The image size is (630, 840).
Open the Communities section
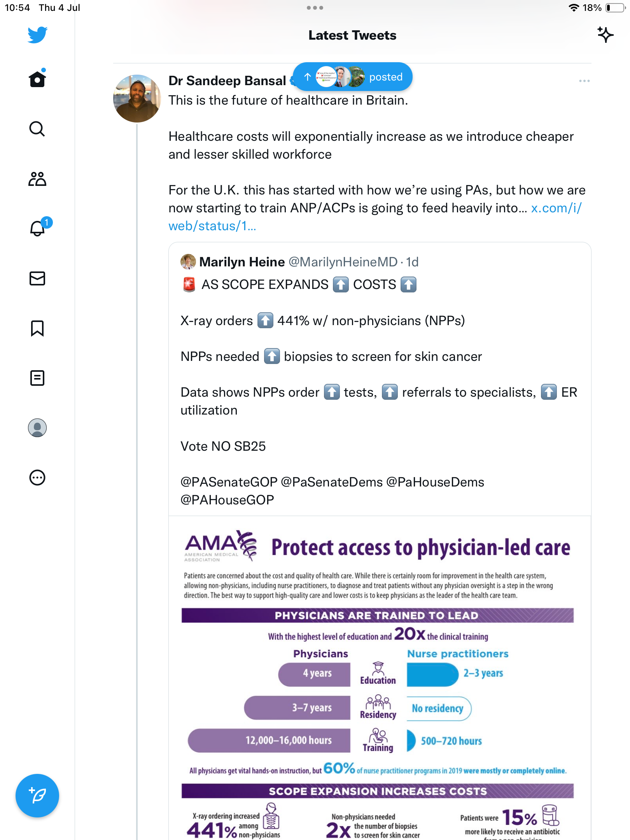[x=37, y=179]
